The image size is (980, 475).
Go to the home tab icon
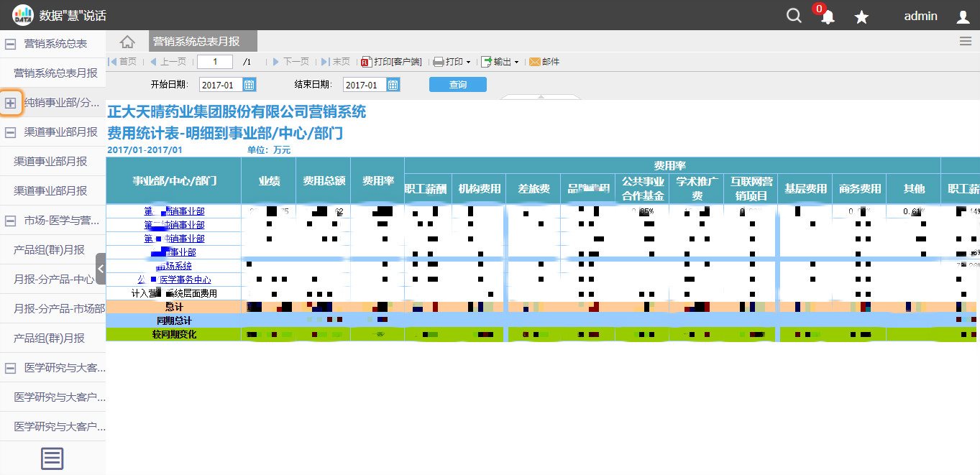click(x=127, y=42)
